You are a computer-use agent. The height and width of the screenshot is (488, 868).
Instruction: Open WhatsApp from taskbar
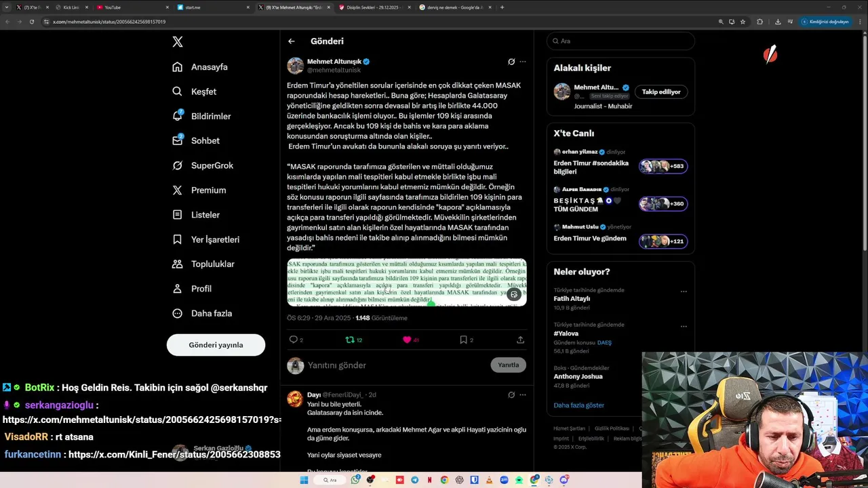[x=355, y=480]
